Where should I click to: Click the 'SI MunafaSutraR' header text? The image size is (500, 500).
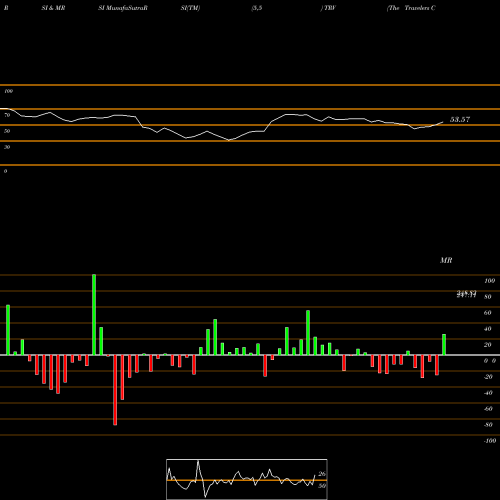pyautogui.click(x=123, y=8)
